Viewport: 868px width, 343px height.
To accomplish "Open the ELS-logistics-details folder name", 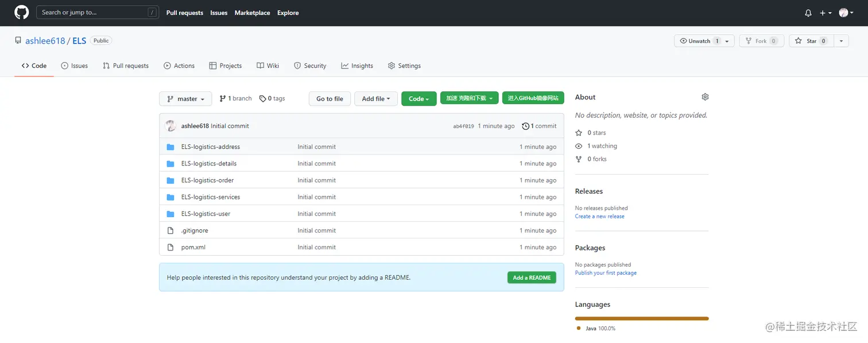I will (x=208, y=163).
